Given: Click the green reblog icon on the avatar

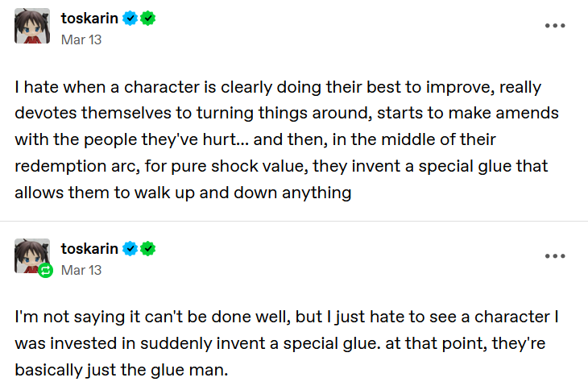Looking at the screenshot, I should point(45,271).
